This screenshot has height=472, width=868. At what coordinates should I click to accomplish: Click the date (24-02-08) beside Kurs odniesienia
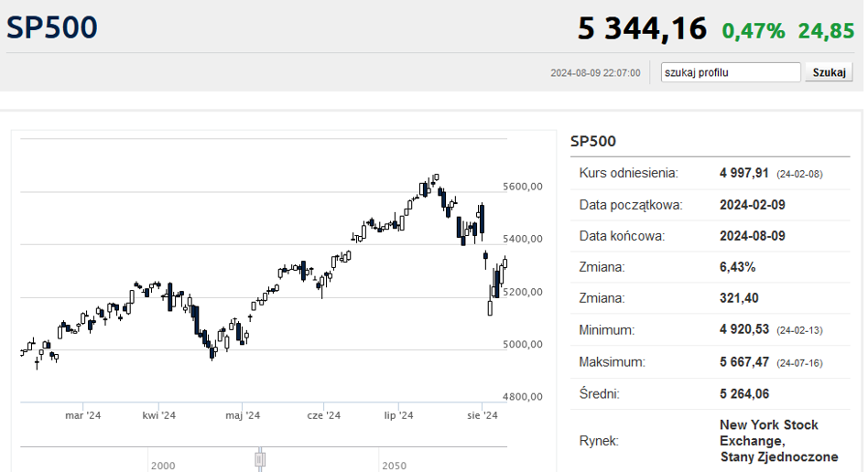799,175
